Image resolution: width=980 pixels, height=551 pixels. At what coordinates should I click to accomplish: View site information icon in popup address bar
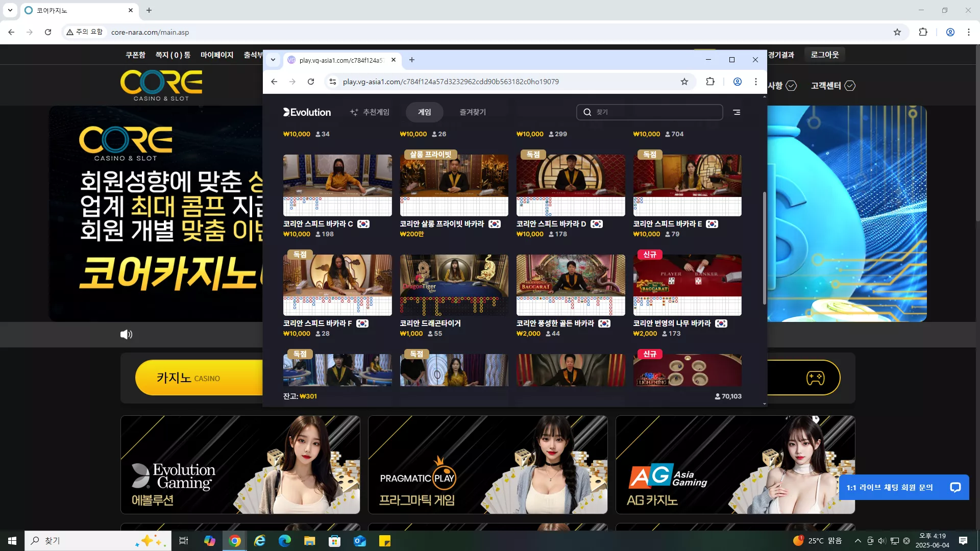pos(333,82)
